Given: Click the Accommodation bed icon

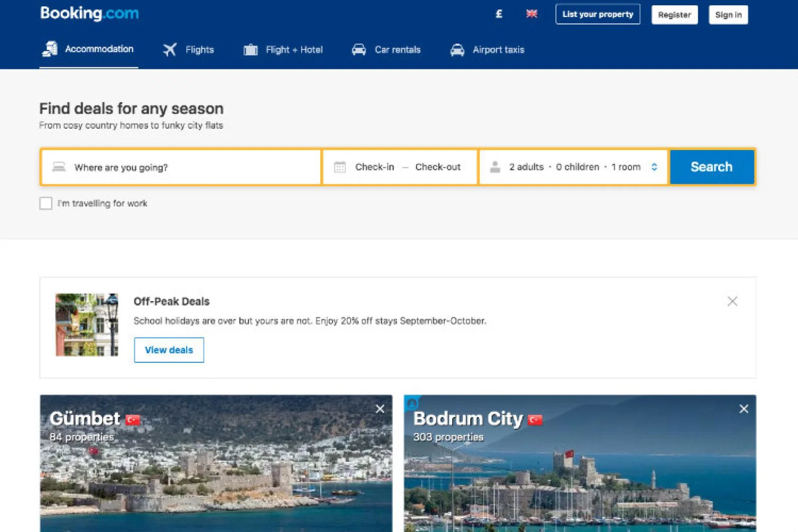Looking at the screenshot, I should tap(50, 49).
